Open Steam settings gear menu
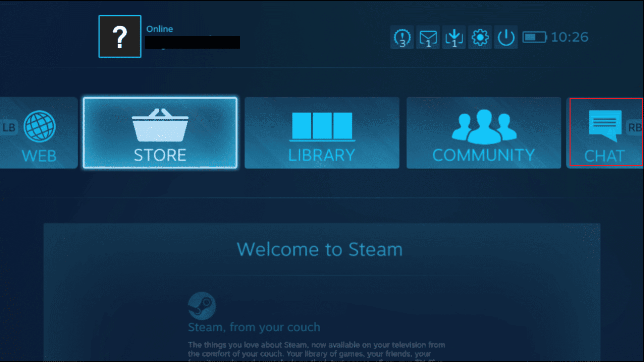The width and height of the screenshot is (644, 362). tap(480, 37)
